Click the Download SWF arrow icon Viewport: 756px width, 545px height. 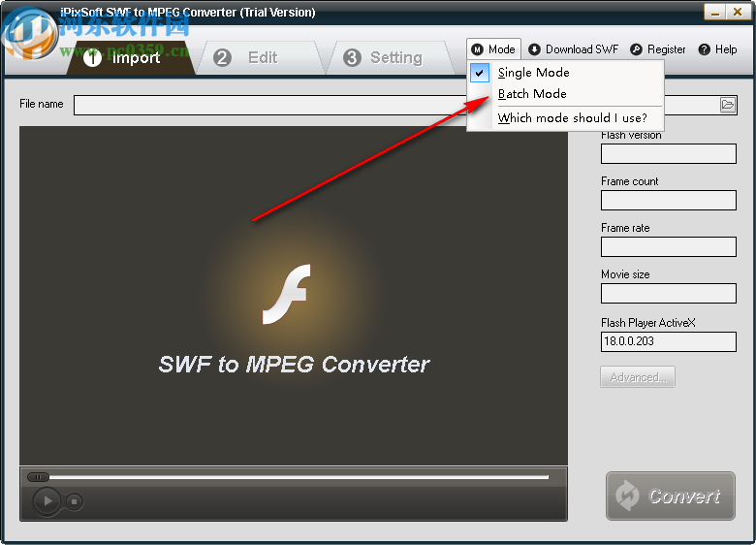point(534,49)
